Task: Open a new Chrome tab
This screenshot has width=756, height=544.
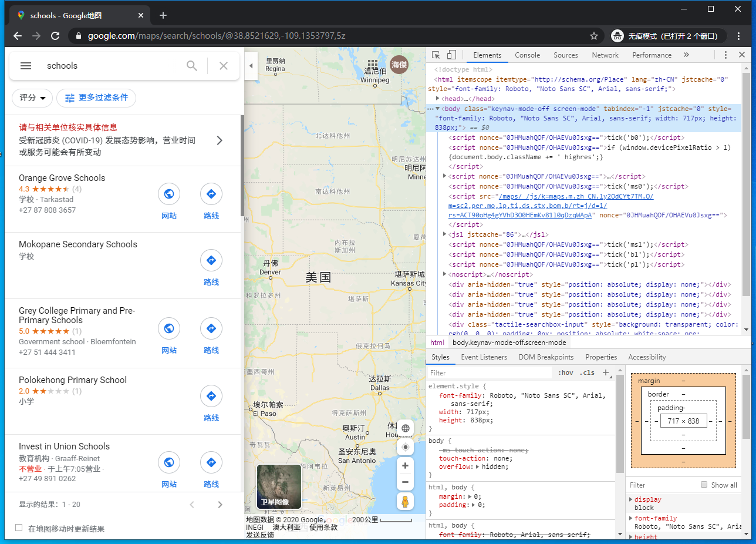Action: click(163, 15)
